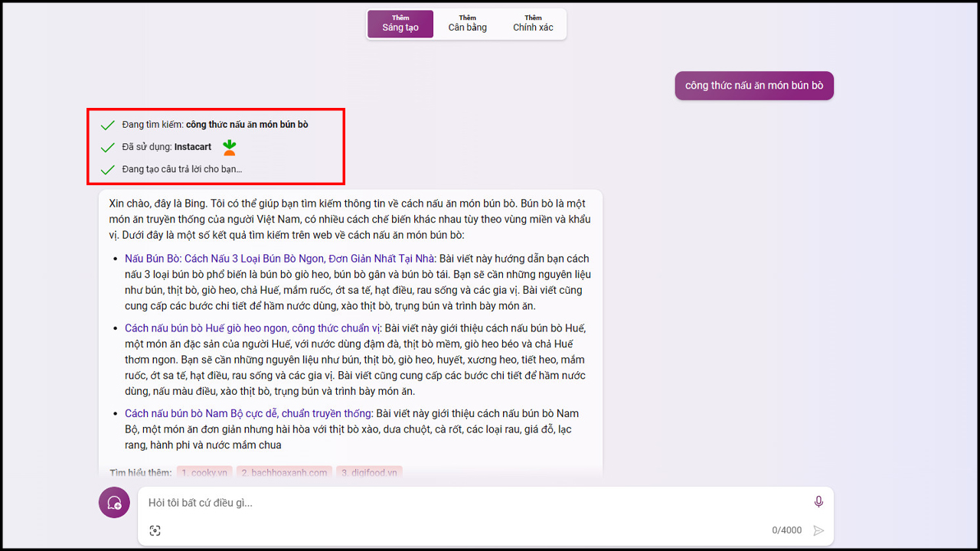Viewport: 980px width, 551px height.
Task: Select the 'Sáng tạo' conversation style
Action: [x=400, y=24]
